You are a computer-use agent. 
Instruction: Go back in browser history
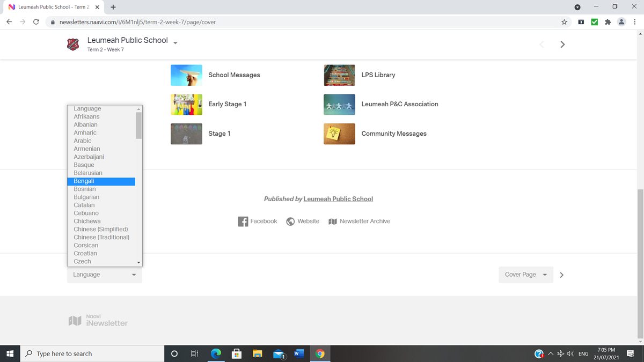point(9,22)
